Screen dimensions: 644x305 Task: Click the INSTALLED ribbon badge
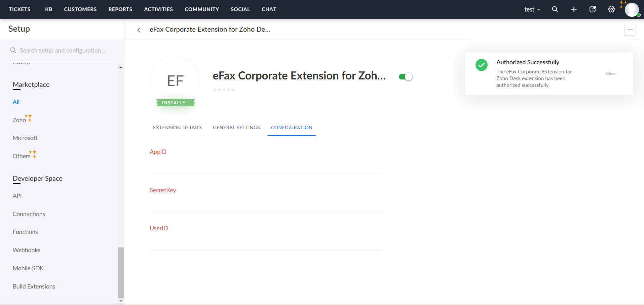tap(175, 103)
